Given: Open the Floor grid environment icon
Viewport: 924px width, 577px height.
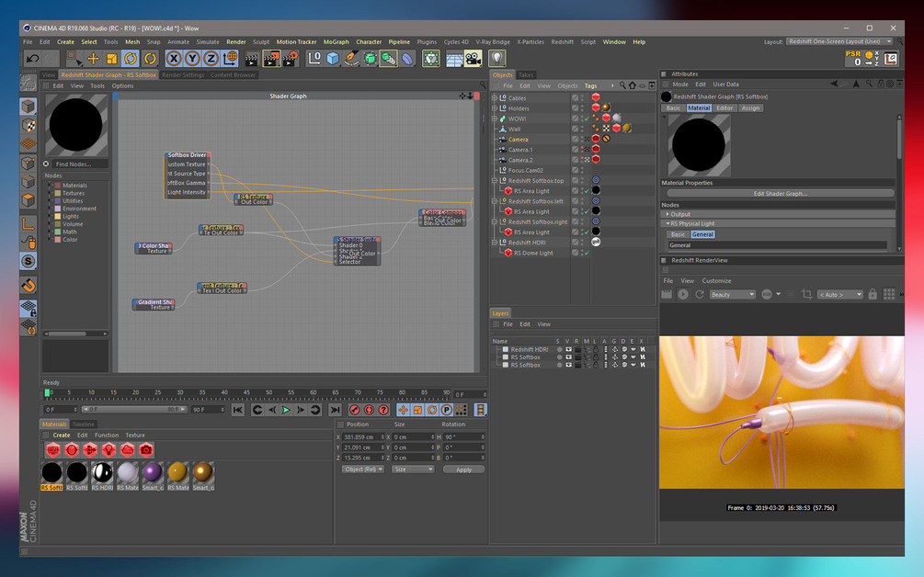Looking at the screenshot, I should click(454, 58).
